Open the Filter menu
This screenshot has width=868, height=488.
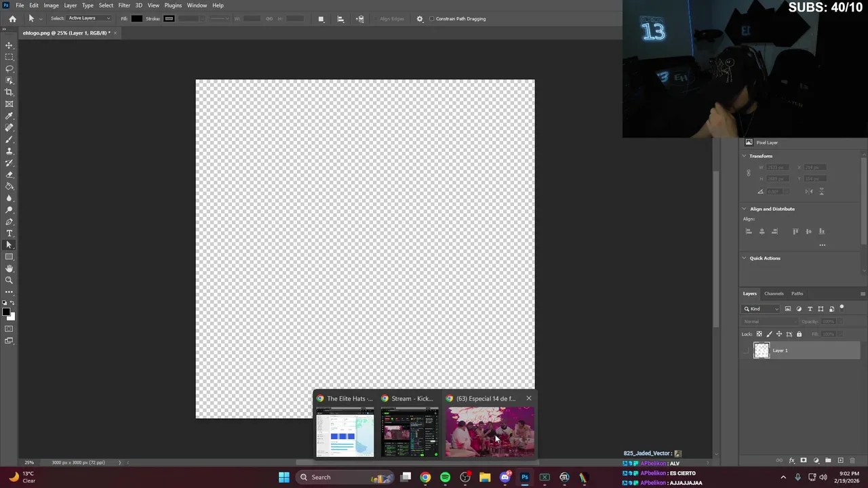point(124,5)
